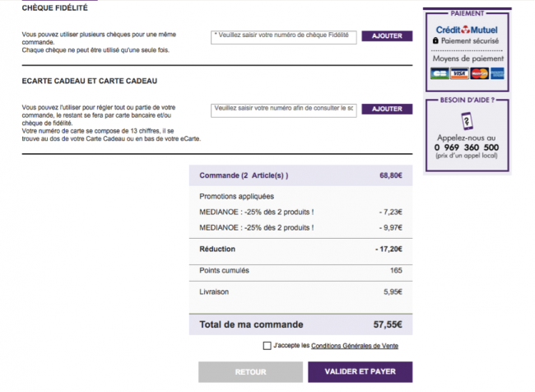Click the phone help icon
535x392 pixels.
467,121
